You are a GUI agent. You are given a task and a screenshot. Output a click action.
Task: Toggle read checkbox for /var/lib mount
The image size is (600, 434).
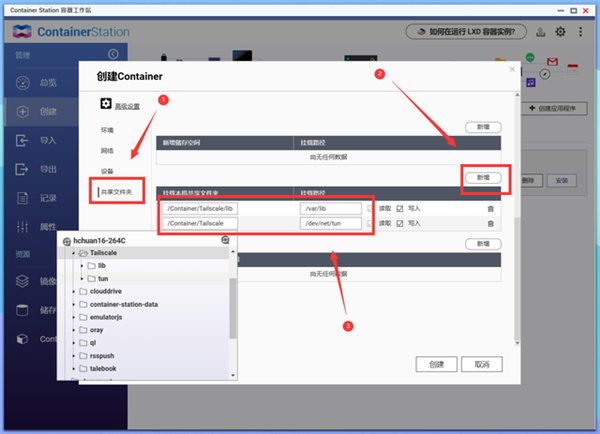370,209
